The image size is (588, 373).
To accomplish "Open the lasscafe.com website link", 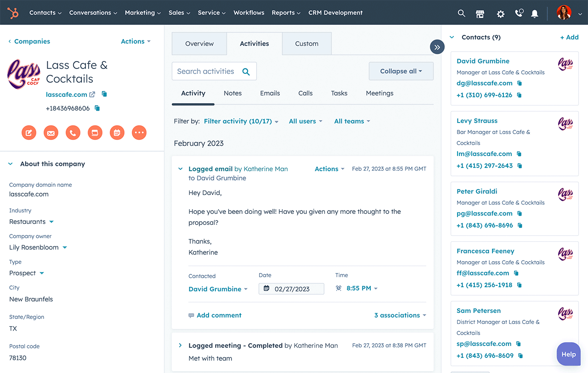I will 67,94.
